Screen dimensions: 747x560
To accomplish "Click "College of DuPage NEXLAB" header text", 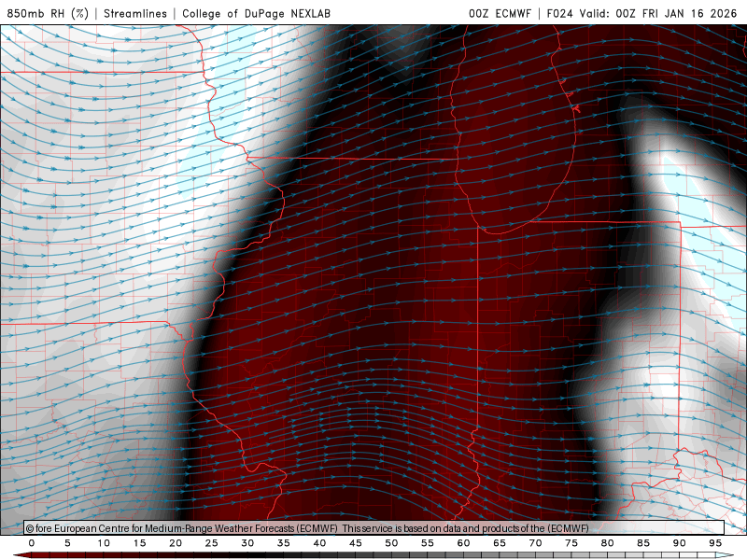I will (256, 13).
